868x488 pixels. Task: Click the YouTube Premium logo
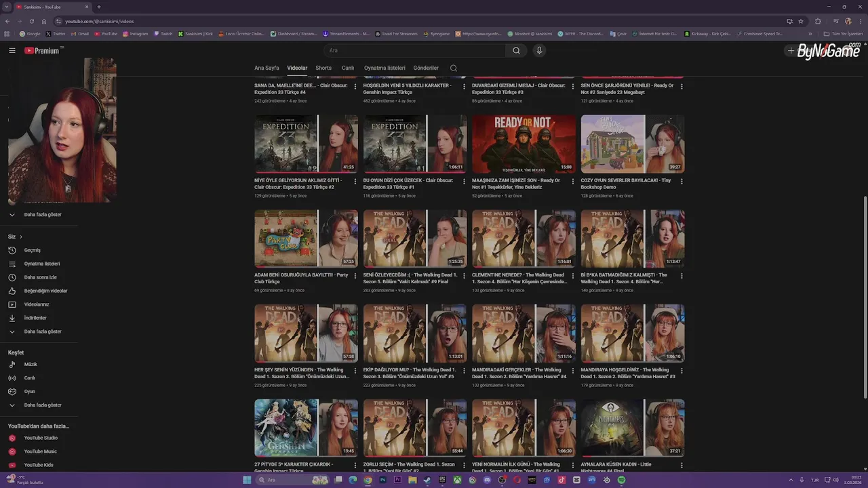(x=43, y=50)
